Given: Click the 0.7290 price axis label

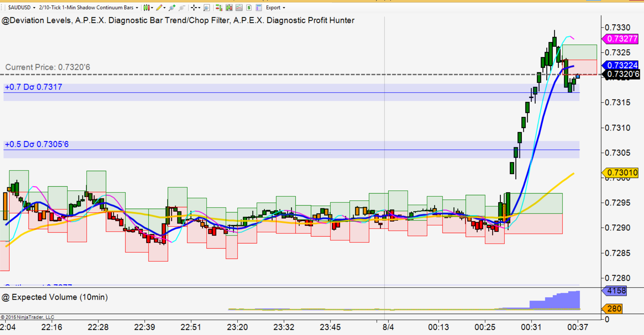Looking at the screenshot, I should (618, 228).
